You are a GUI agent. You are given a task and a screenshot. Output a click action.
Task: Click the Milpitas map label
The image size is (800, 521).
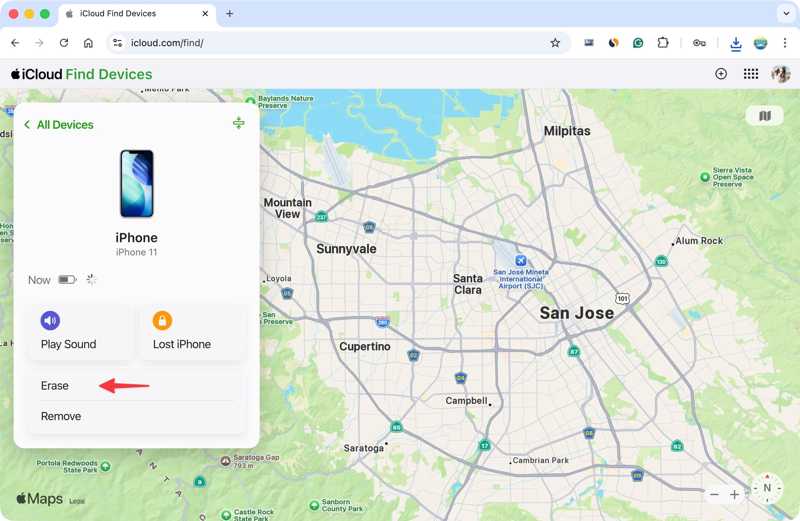pyautogui.click(x=567, y=131)
